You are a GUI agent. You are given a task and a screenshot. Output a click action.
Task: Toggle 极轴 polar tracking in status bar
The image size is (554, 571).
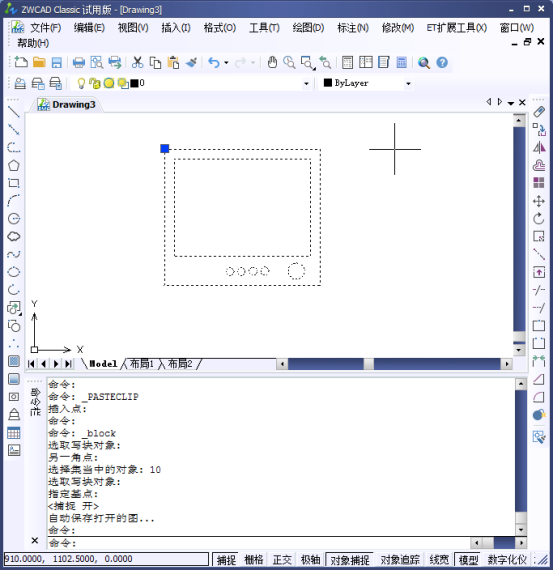(310, 560)
